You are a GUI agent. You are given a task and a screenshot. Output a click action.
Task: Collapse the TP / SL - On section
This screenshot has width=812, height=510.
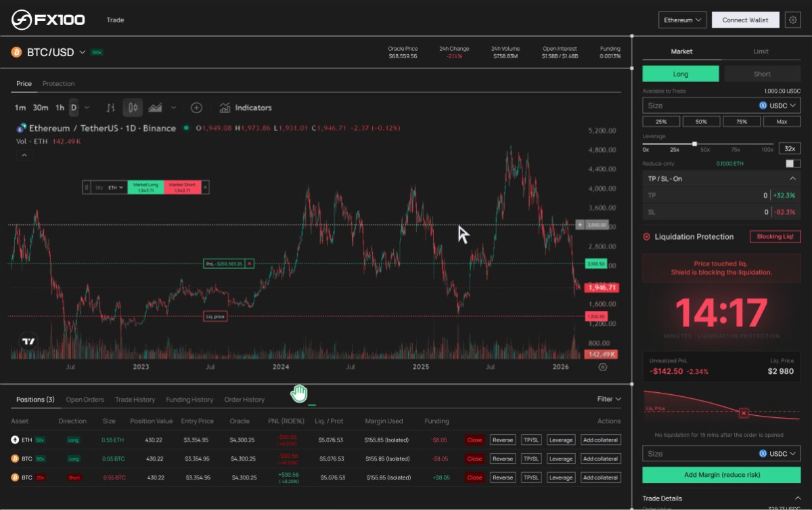click(x=793, y=178)
